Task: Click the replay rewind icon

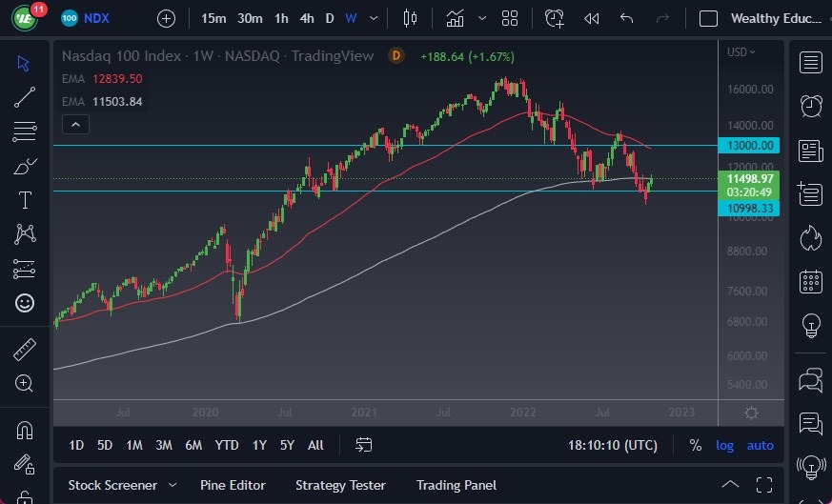Action: (x=591, y=18)
